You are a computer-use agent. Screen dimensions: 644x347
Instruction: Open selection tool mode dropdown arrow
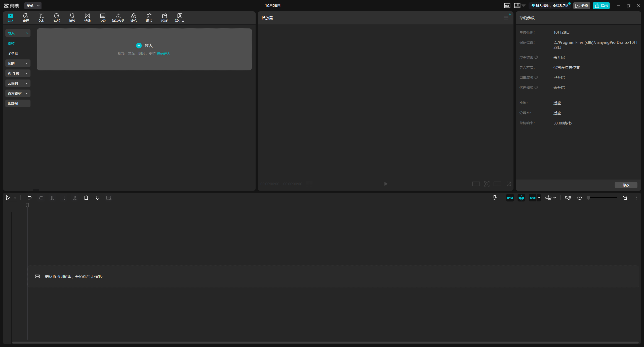tap(15, 198)
